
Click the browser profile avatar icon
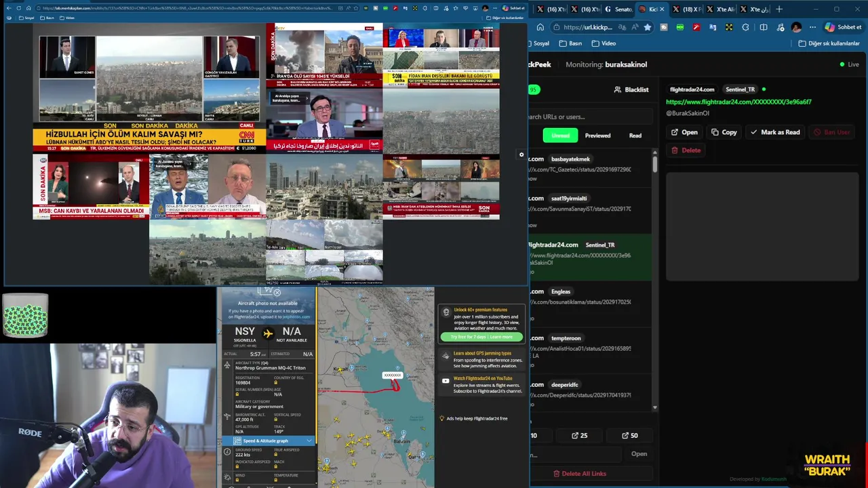[796, 27]
